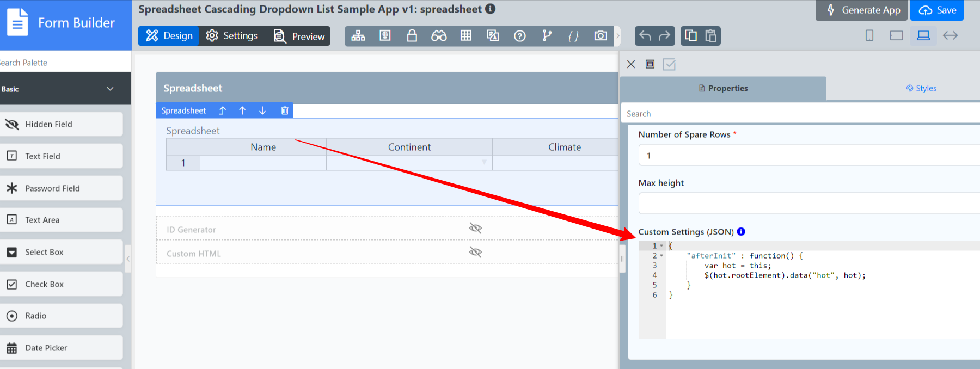Image resolution: width=980 pixels, height=369 pixels.
Task: Click the Max height input field
Action: pyautogui.click(x=809, y=204)
